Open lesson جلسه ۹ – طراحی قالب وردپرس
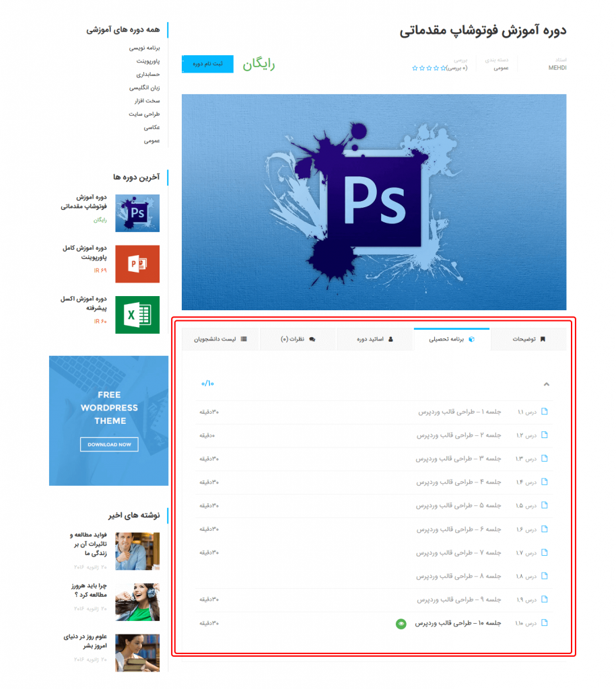Image resolution: width=616 pixels, height=689 pixels. pyautogui.click(x=459, y=600)
